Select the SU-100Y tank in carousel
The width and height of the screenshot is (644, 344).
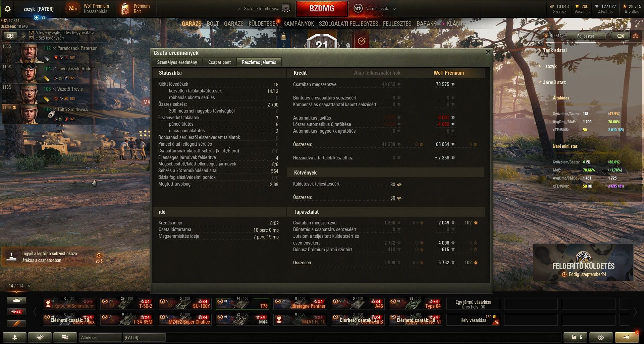pos(185,304)
